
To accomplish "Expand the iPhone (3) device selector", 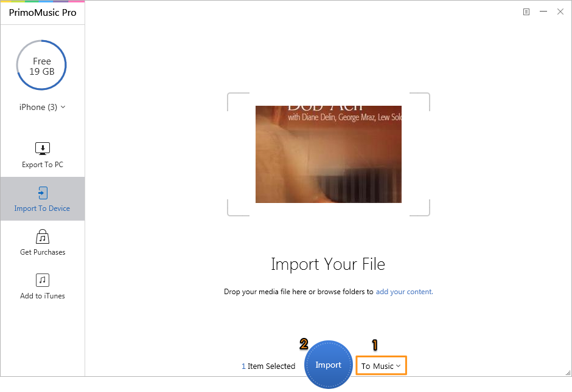I will tap(43, 107).
